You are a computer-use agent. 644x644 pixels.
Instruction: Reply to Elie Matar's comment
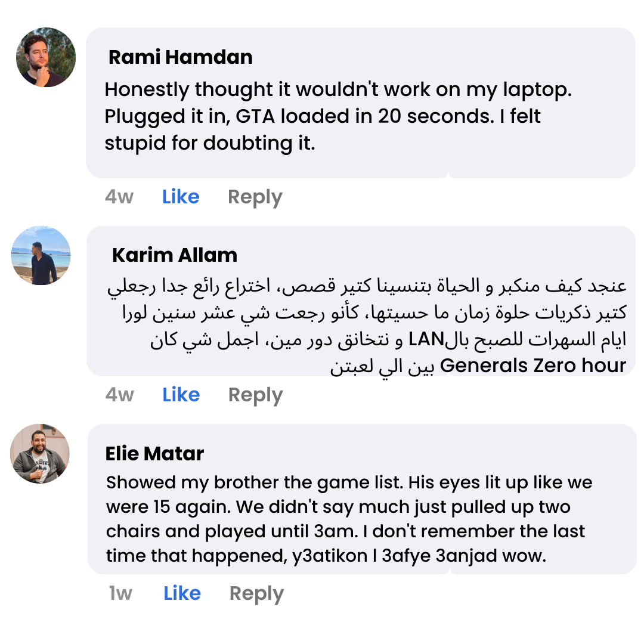coord(256,593)
